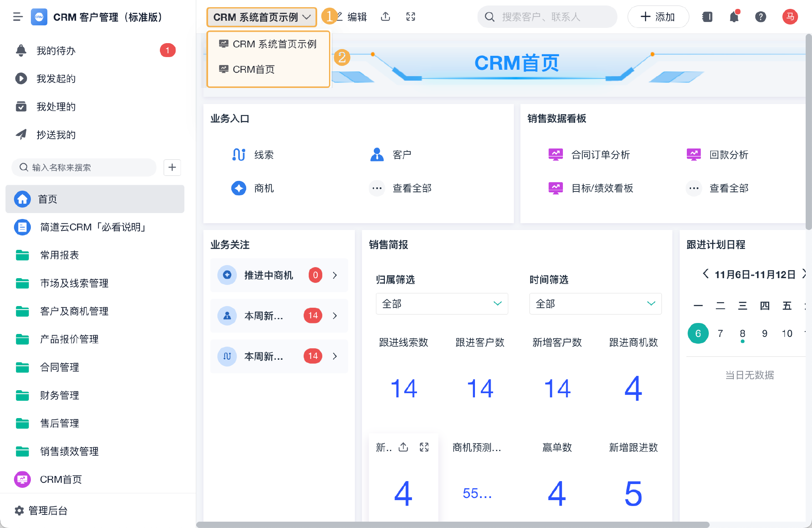This screenshot has width=812, height=528.
Task: Click the share/export icon in top toolbar
Action: 385,17
